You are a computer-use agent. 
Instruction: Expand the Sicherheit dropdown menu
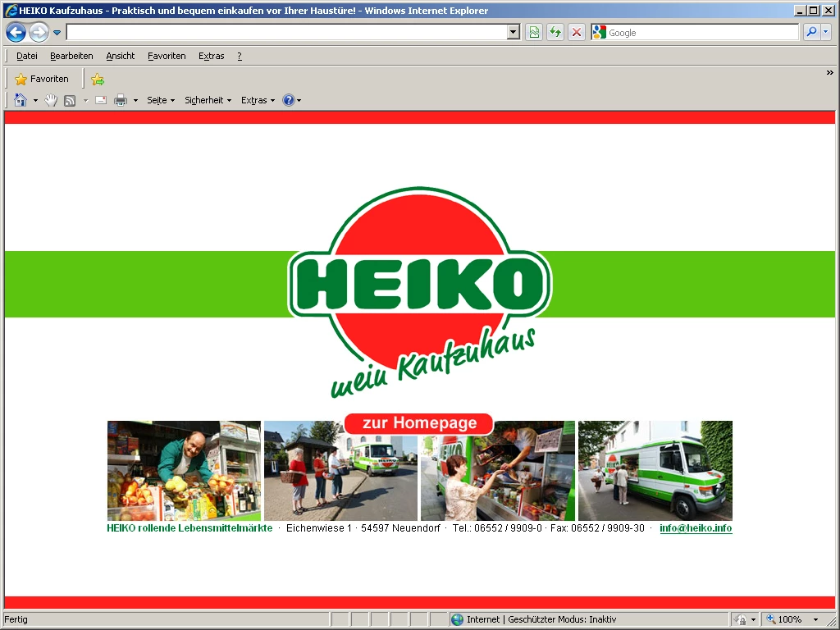click(x=208, y=100)
